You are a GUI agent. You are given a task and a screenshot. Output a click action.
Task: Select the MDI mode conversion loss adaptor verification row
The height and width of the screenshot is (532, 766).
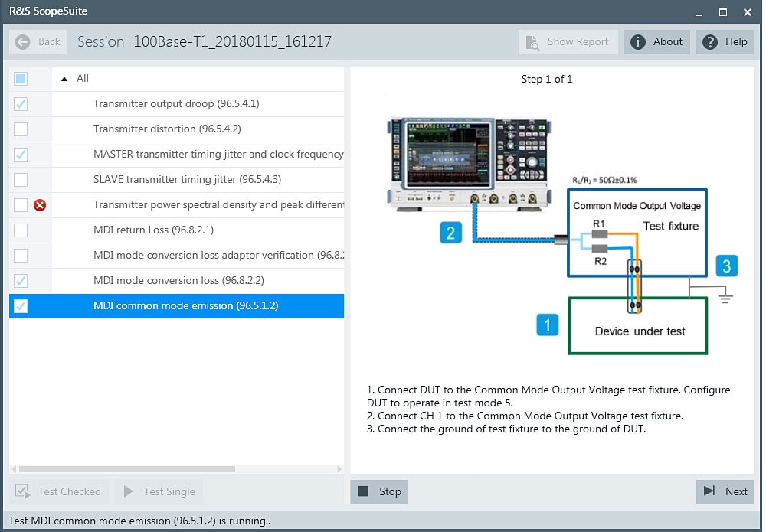(191, 255)
